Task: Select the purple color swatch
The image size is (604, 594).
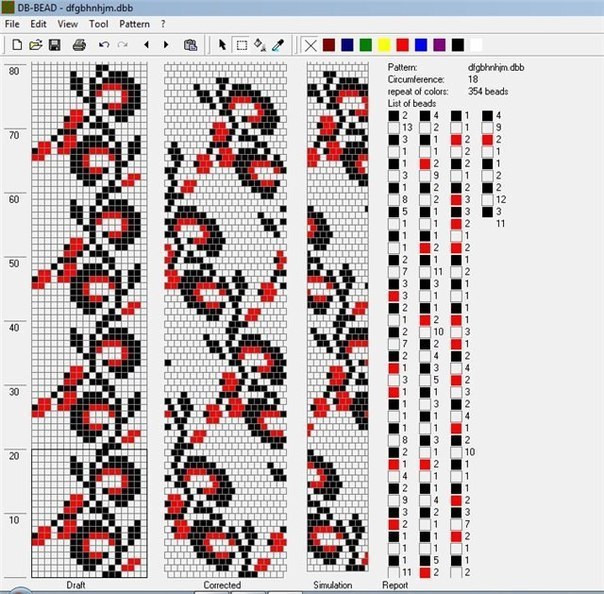Action: 440,45
